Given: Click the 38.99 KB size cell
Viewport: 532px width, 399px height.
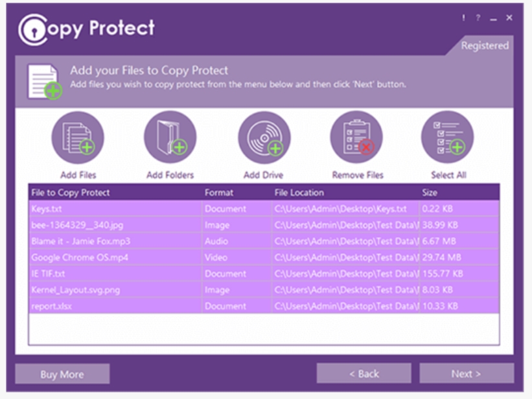Looking at the screenshot, I should click(459, 224).
